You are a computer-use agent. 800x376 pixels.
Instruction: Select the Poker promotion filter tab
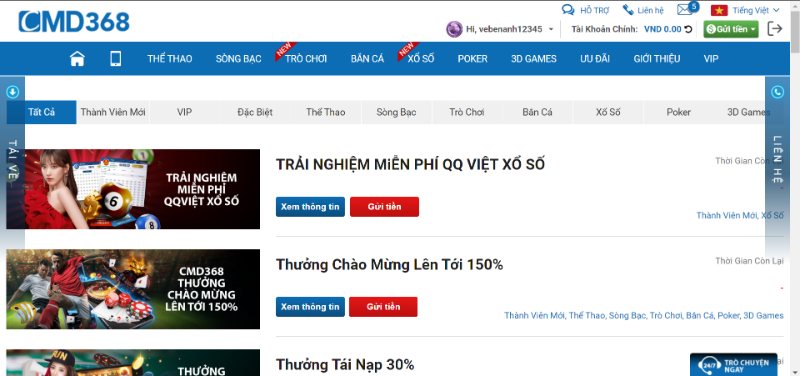679,112
